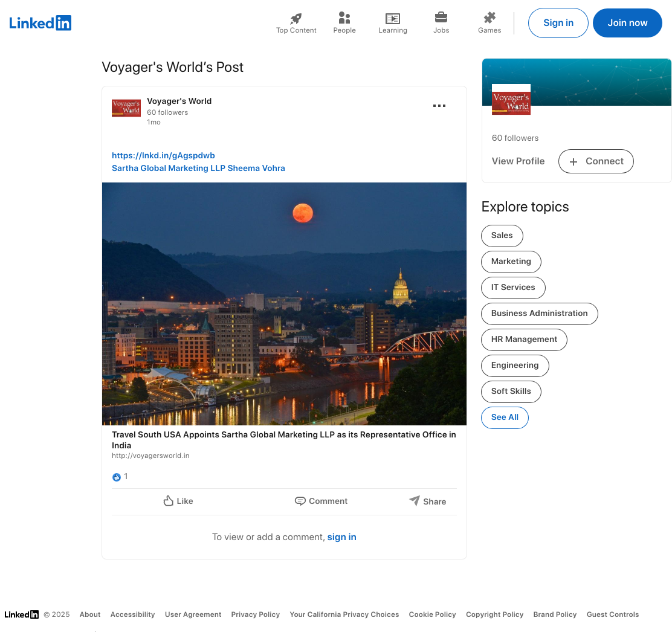Screen dimensions: 672x632
Task: Open Voyager's World author name link
Action: point(179,101)
